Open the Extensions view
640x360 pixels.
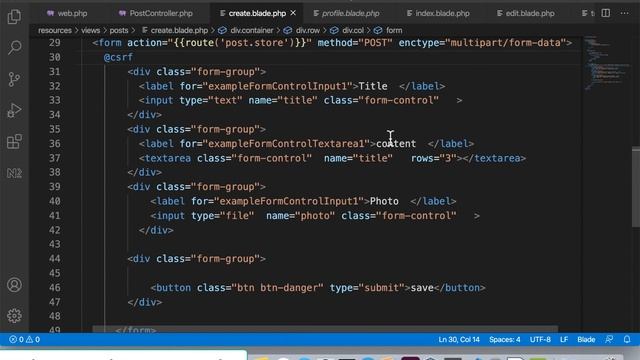click(14, 142)
